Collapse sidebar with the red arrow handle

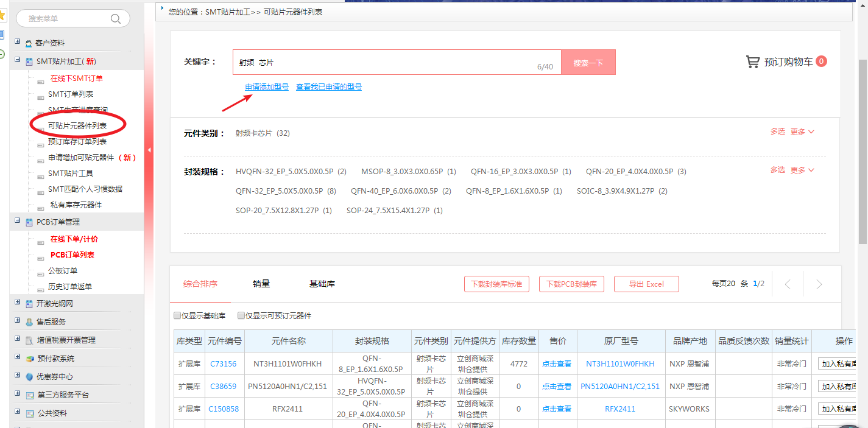(149, 150)
